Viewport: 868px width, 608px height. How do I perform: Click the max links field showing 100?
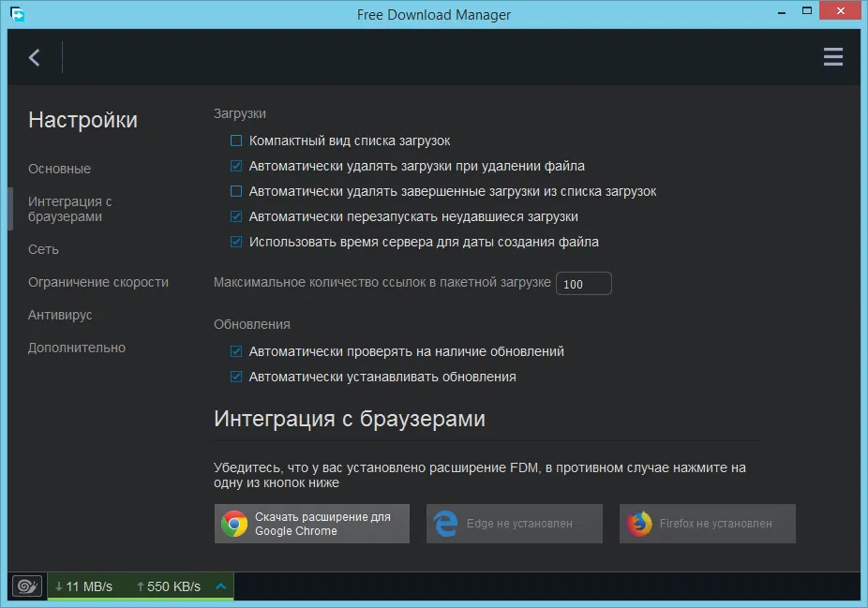tap(583, 283)
